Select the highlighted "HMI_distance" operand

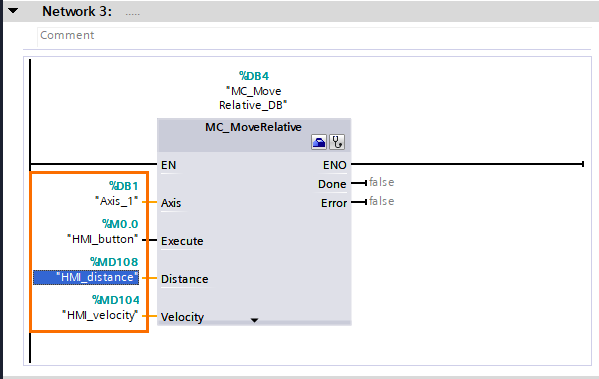(x=86, y=277)
